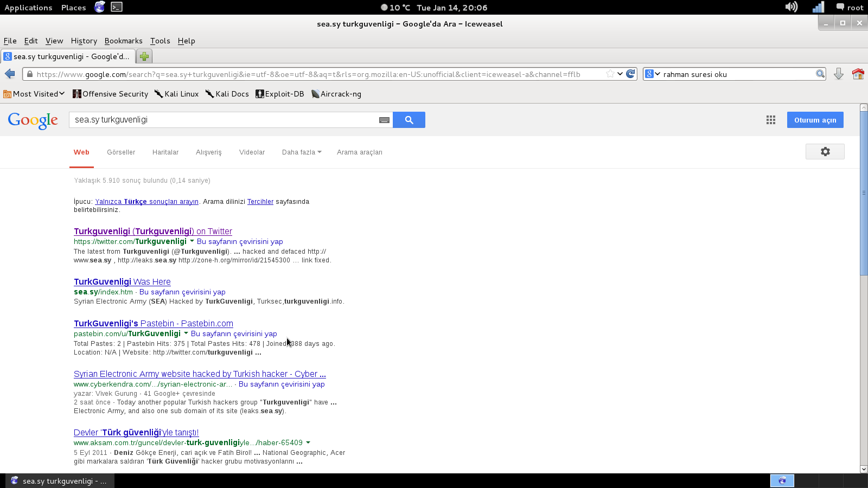Go to the browser Home page

(858, 74)
